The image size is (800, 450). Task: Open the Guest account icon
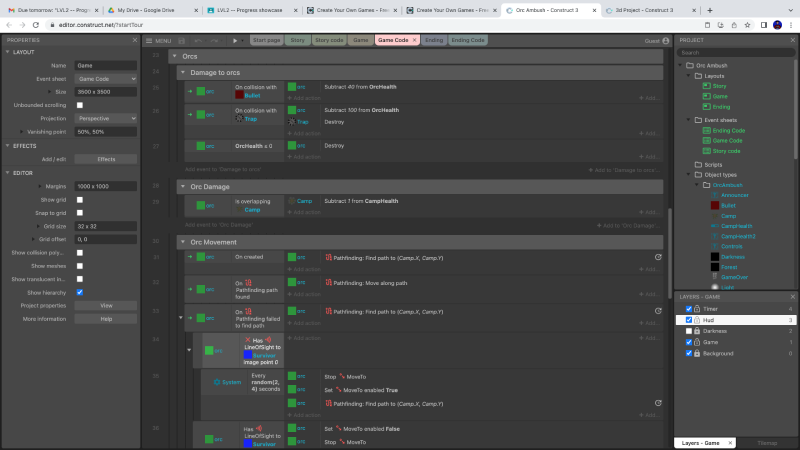click(666, 41)
